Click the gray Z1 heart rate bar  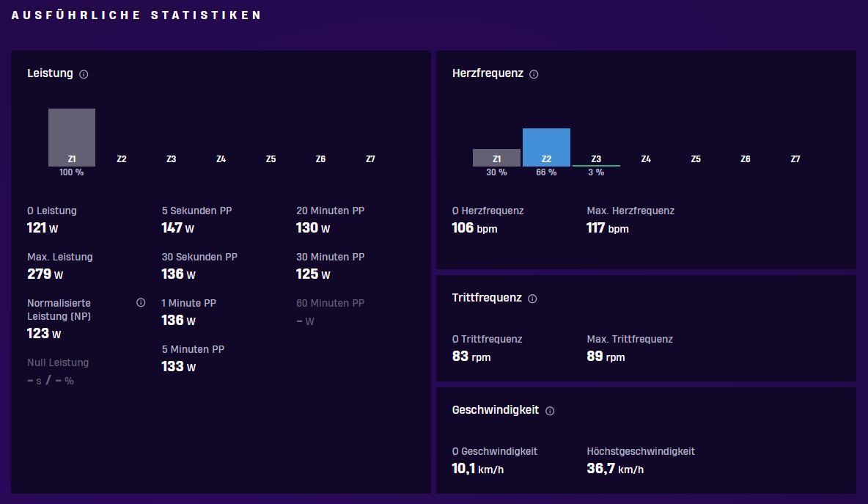(496, 158)
